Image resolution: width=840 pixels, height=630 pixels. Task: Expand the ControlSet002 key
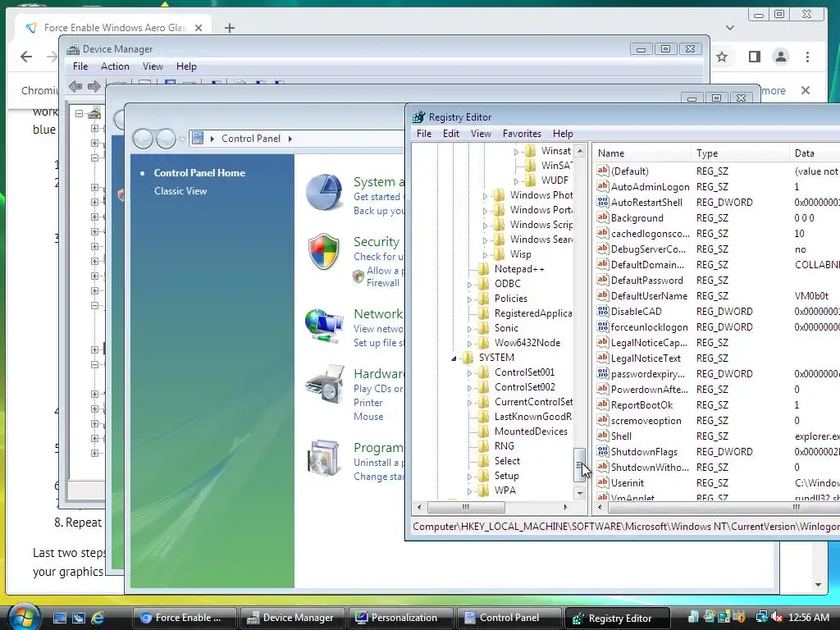pos(469,387)
